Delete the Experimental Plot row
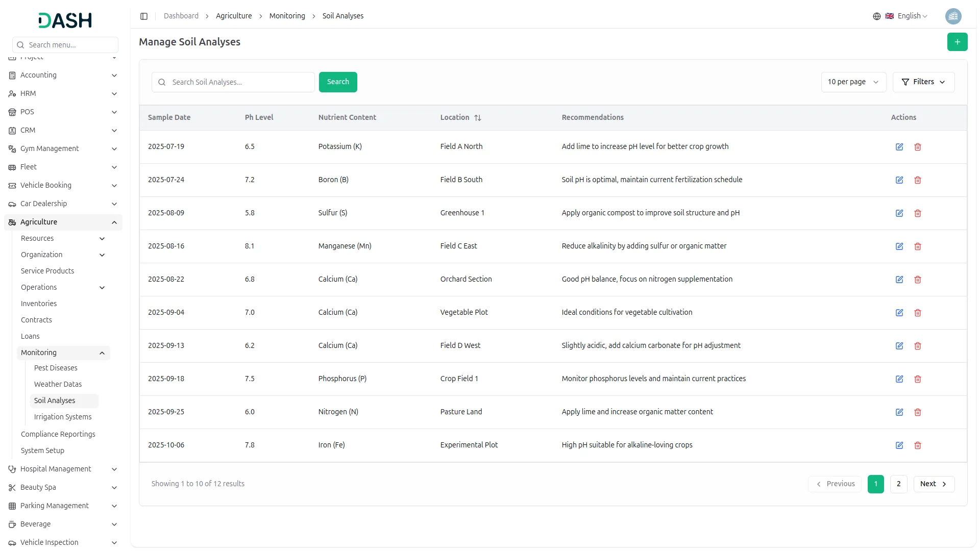 (x=918, y=445)
